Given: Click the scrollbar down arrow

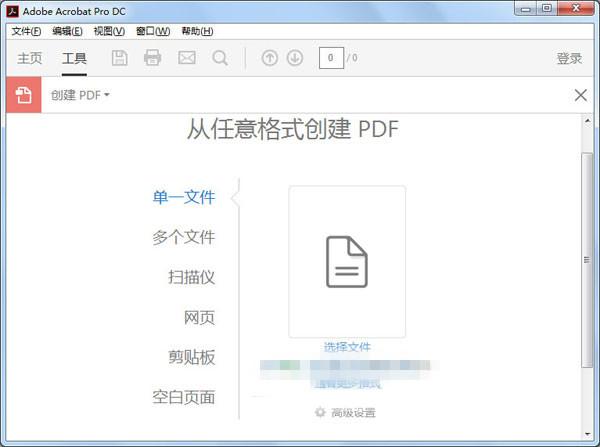Looking at the screenshot, I should (x=587, y=434).
